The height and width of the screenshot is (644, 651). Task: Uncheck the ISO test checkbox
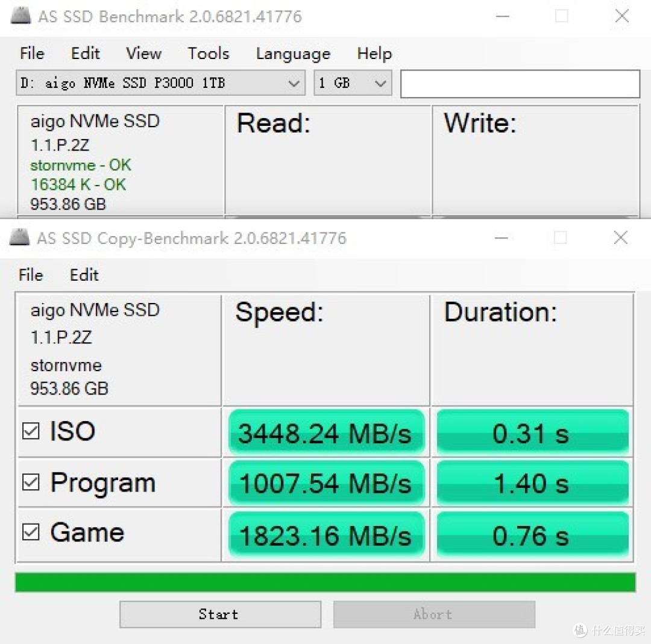coord(31,431)
